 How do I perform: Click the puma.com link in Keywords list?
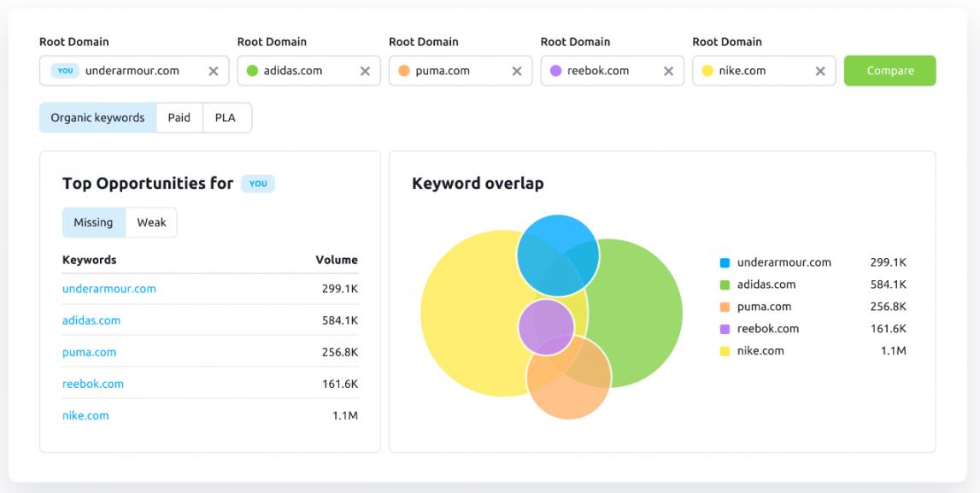pyautogui.click(x=89, y=352)
